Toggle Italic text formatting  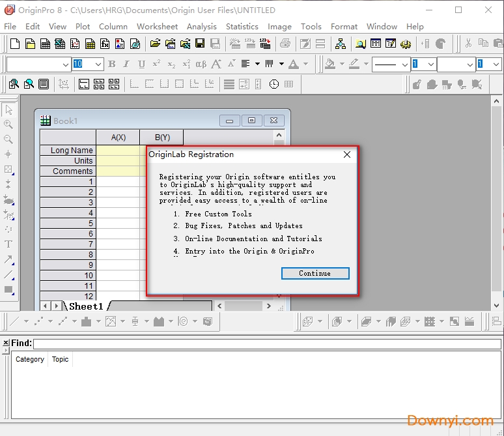tap(126, 64)
